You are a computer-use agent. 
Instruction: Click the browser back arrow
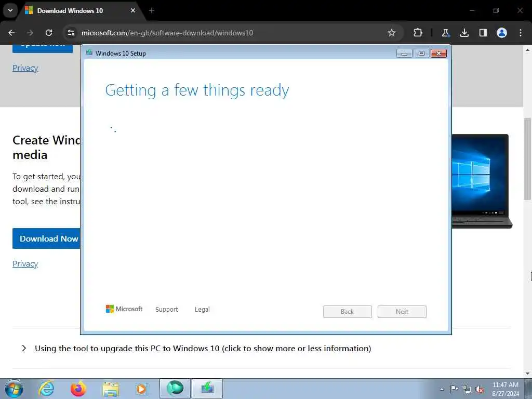coord(11,33)
